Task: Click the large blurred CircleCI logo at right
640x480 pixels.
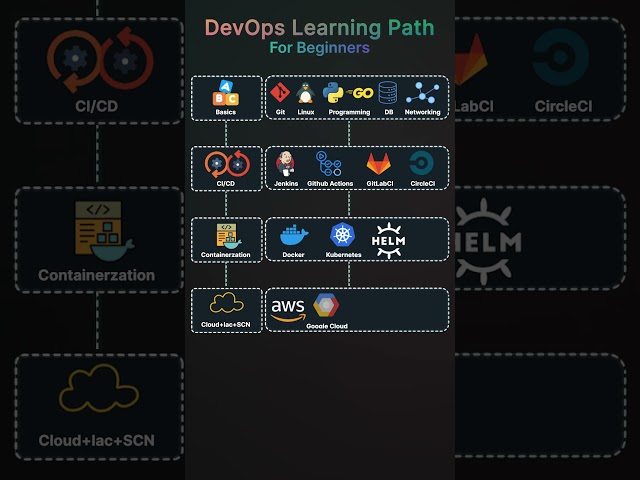Action: (x=561, y=57)
